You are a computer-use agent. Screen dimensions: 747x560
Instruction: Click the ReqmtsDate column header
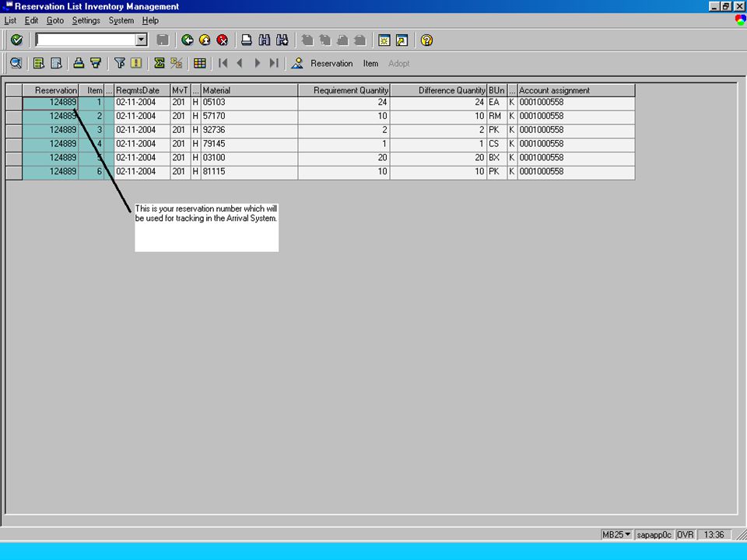tap(142, 90)
